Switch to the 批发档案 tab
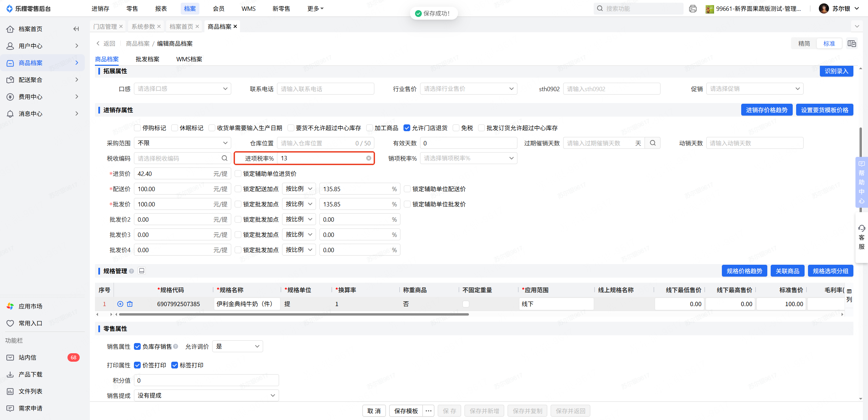The height and width of the screenshot is (420, 868). coord(147,59)
